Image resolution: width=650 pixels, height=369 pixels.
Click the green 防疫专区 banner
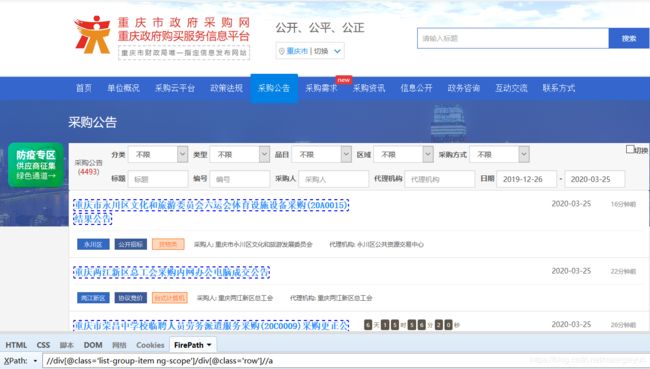[36, 165]
